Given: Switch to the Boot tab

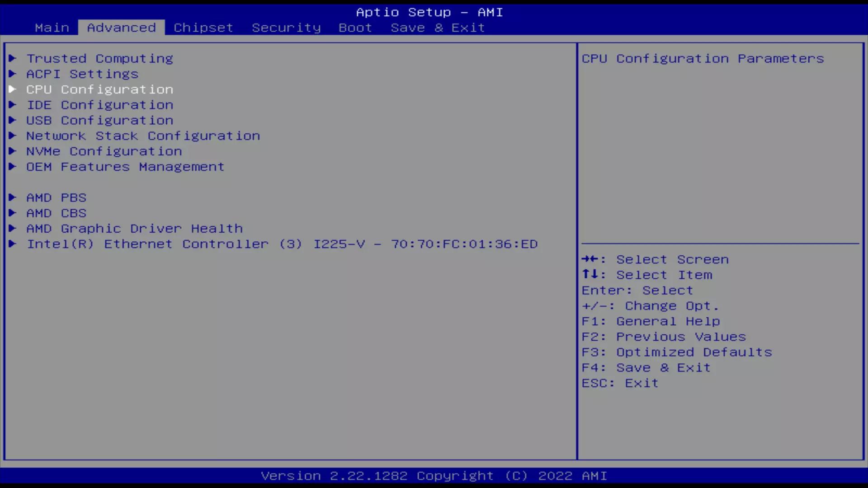Looking at the screenshot, I should (x=354, y=28).
